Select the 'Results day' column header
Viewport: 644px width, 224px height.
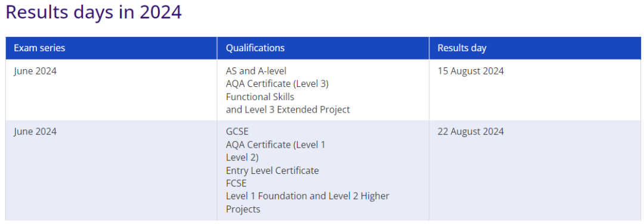tap(535, 48)
